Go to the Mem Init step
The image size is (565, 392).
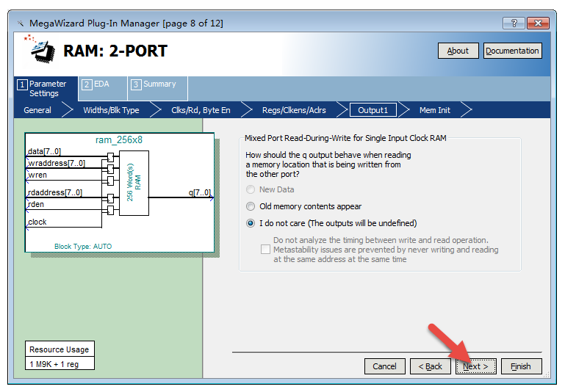[434, 110]
